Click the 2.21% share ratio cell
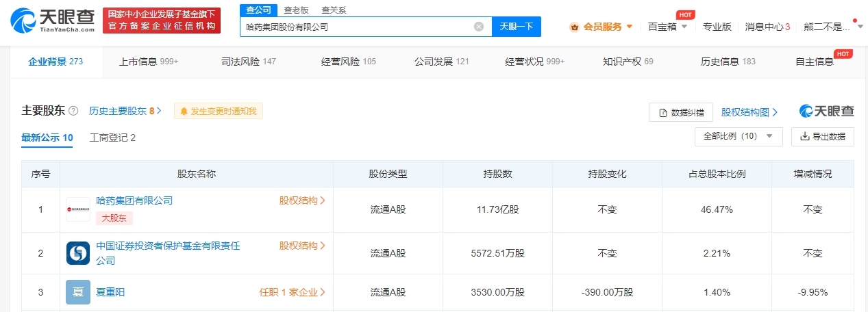 pos(717,253)
